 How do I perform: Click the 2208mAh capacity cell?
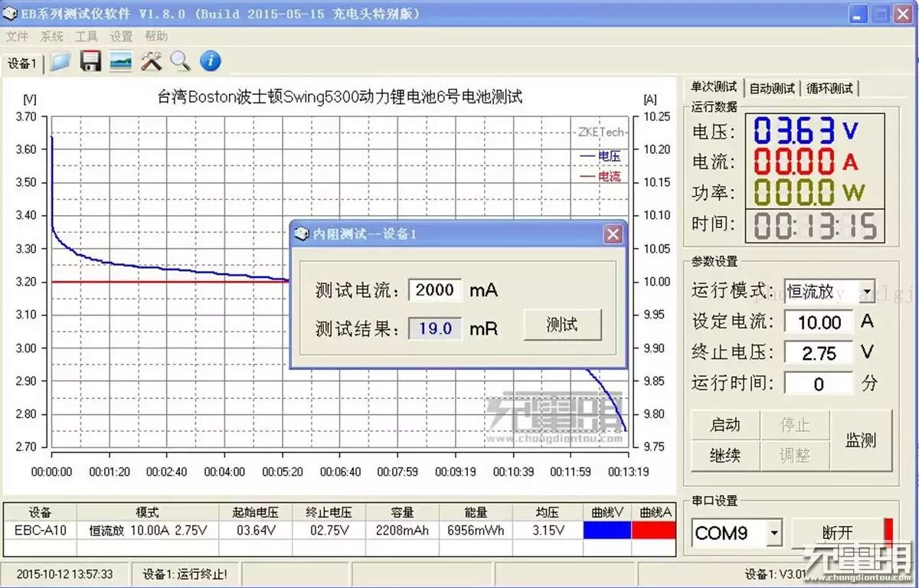[x=402, y=530]
